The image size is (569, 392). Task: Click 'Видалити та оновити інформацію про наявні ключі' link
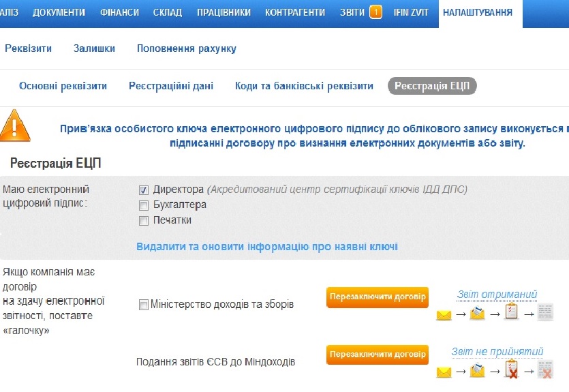267,247
